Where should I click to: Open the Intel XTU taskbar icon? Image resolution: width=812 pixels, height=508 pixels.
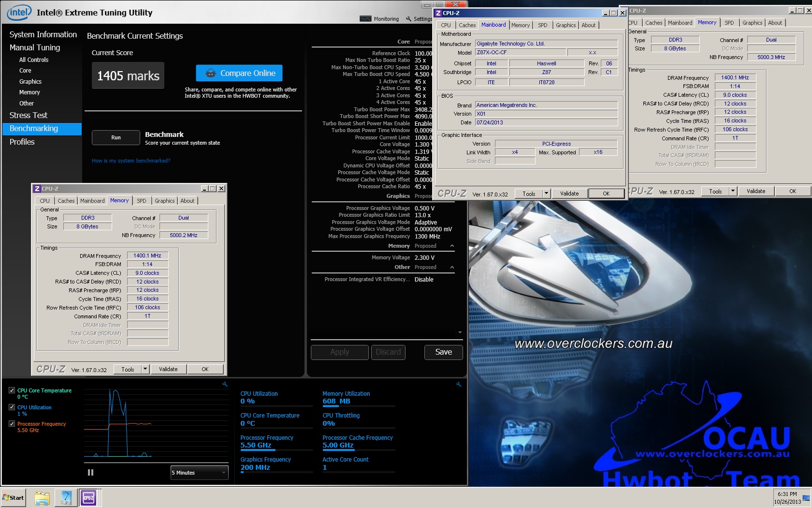pyautogui.click(x=66, y=498)
